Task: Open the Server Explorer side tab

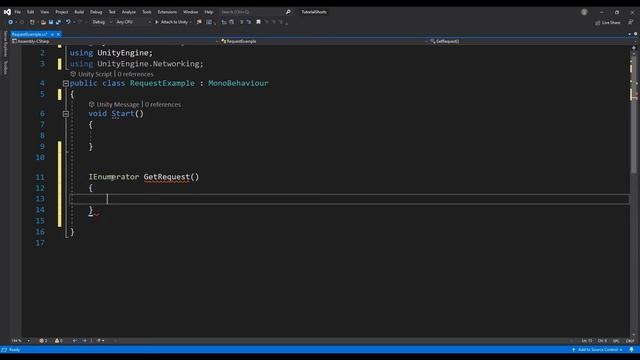Action: [x=5, y=44]
